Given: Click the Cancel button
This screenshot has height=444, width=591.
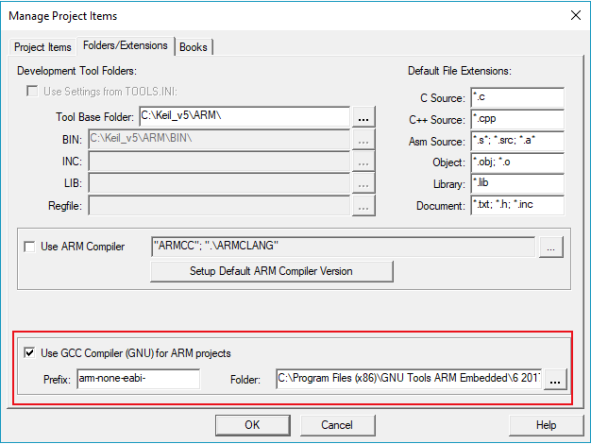Looking at the screenshot, I should pyautogui.click(x=337, y=425).
